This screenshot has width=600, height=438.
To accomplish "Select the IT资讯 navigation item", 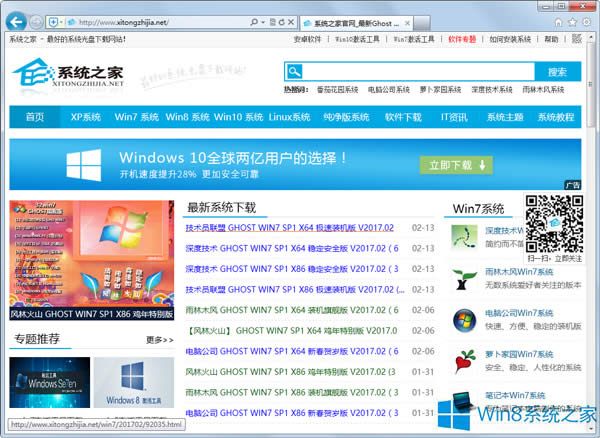I will click(x=454, y=117).
